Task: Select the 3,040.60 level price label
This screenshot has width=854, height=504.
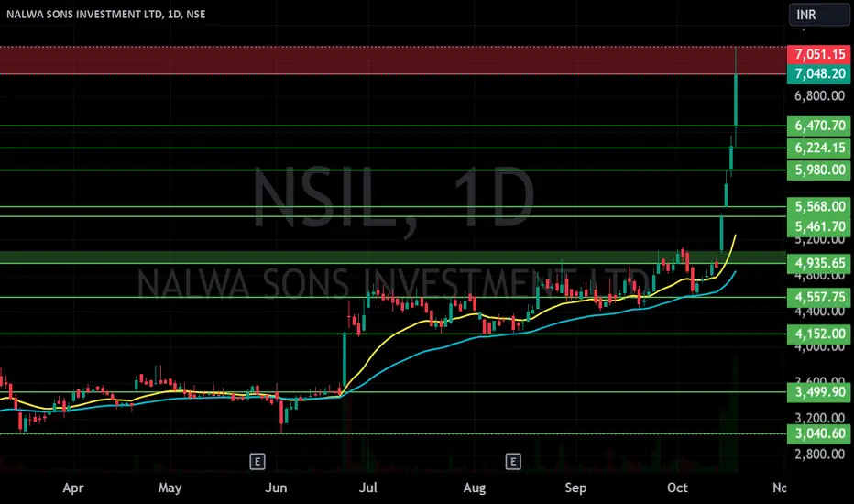Action: point(818,433)
